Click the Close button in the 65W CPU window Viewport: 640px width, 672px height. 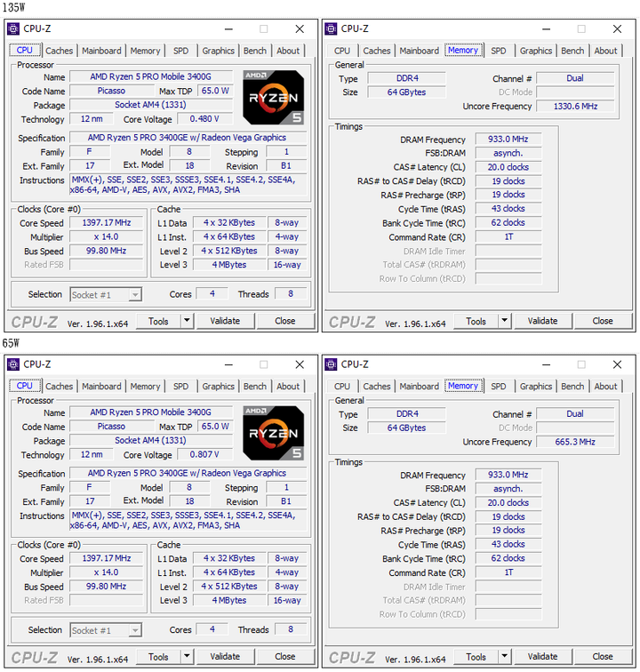pos(285,657)
